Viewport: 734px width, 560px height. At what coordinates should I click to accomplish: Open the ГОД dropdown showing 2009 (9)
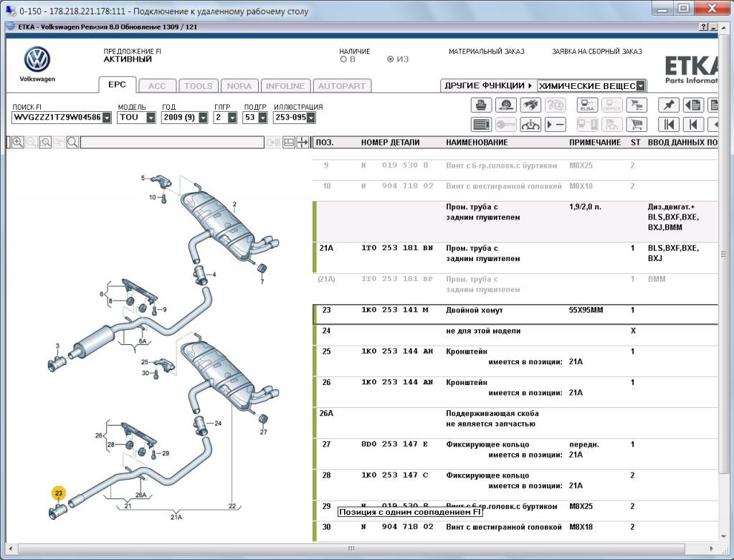pyautogui.click(x=203, y=118)
